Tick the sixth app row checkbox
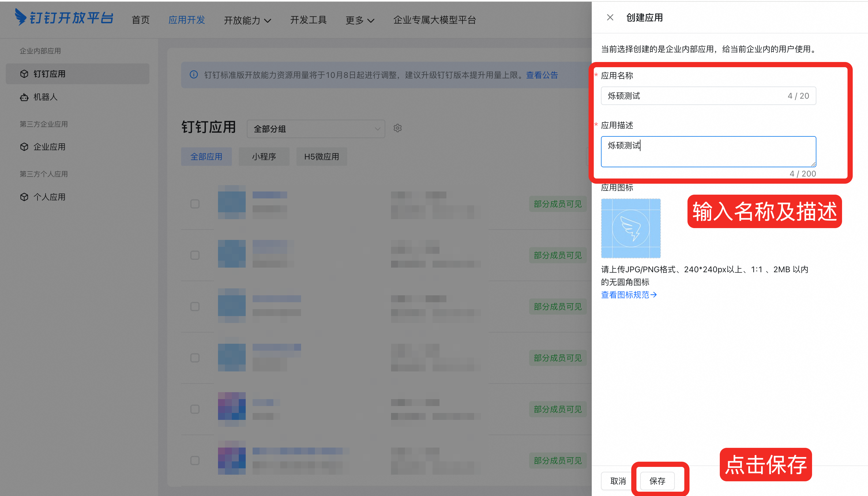This screenshot has height=496, width=868. pyautogui.click(x=195, y=461)
